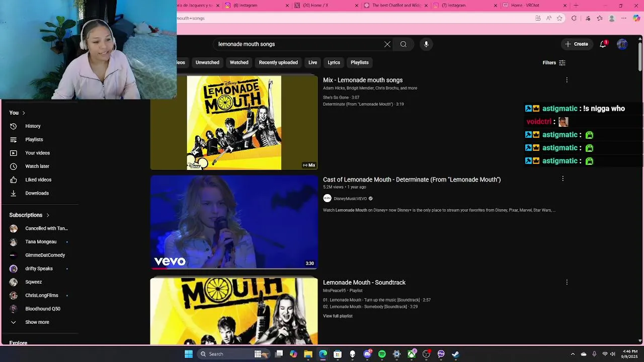Click the browser address bar
Image resolution: width=644 pixels, height=362 pixels.
[352, 18]
